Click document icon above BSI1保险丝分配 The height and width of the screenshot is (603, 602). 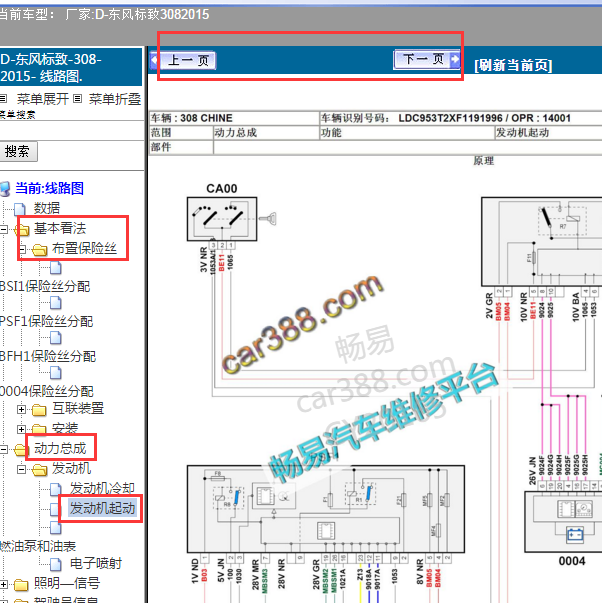tap(56, 268)
